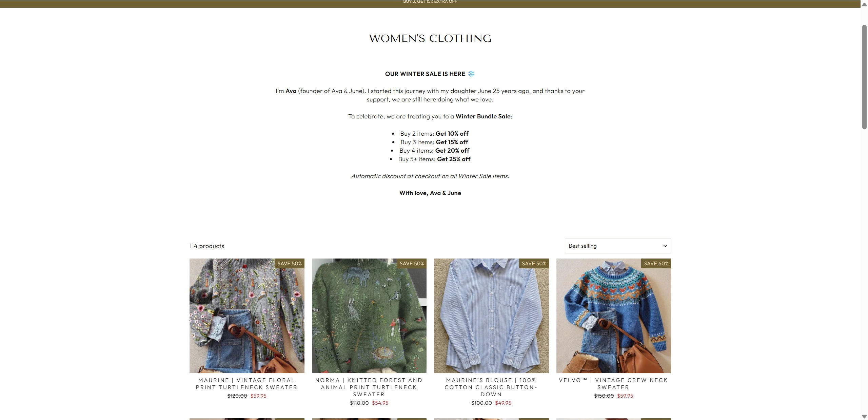Click SAVE 50% badge on green sweater

coord(412,264)
